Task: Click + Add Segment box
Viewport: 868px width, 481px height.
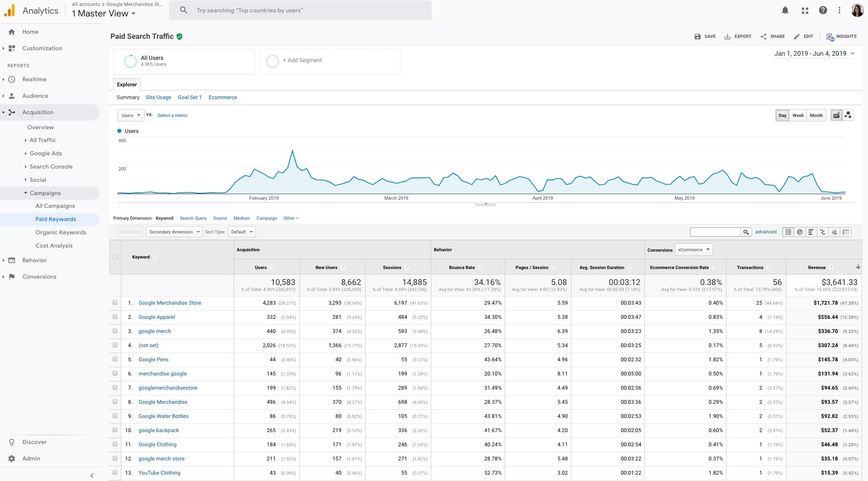Action: click(329, 61)
